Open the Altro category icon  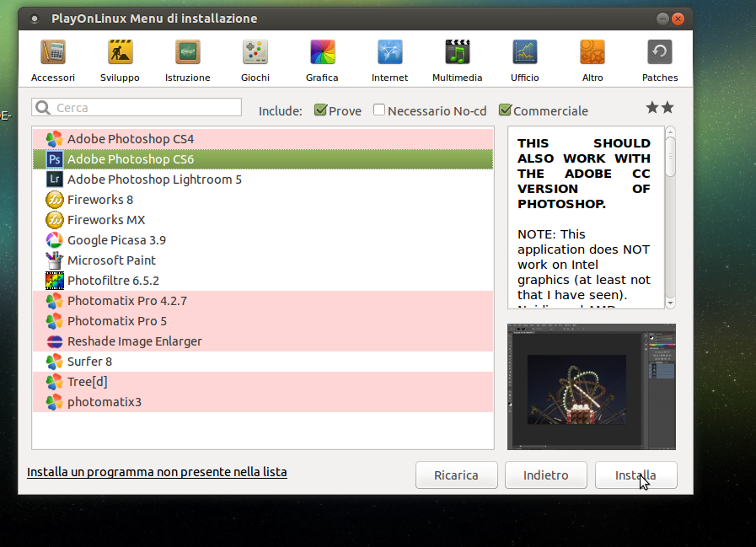coord(592,52)
